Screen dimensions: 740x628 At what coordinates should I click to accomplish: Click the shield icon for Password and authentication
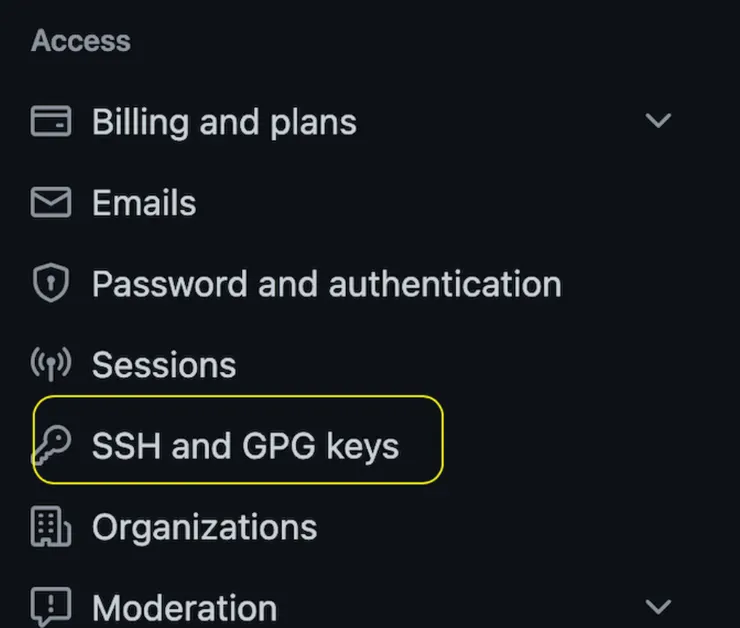51,284
